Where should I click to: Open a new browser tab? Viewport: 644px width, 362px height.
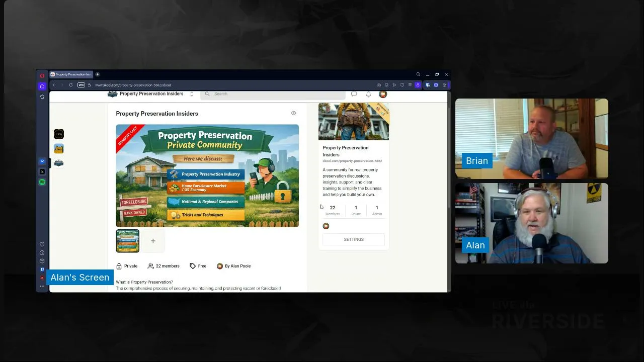click(x=98, y=74)
